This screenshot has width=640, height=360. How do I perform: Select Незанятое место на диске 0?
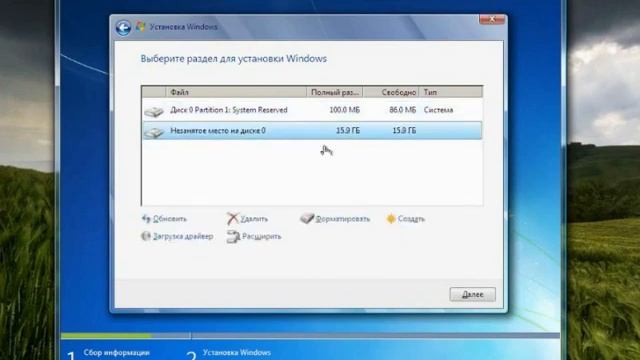click(312, 131)
